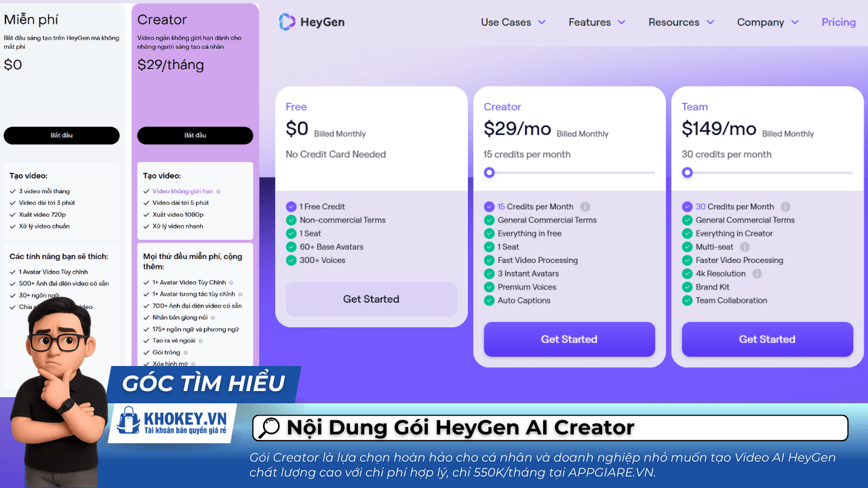
Task: Click info icon next to 30 Credits per Month
Action: click(x=785, y=207)
